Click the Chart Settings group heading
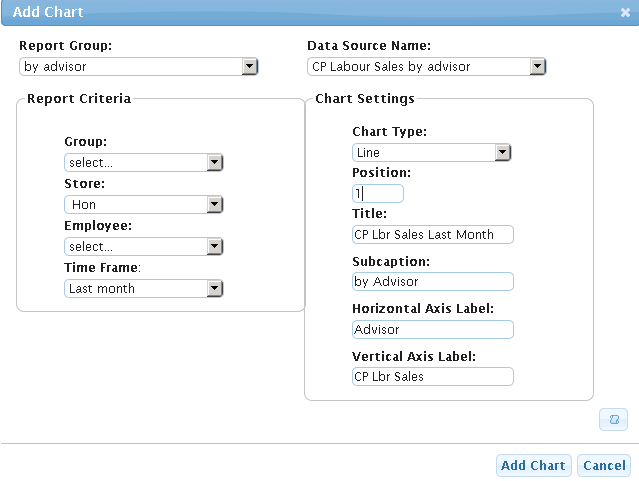This screenshot has height=481, width=639. pos(364,98)
